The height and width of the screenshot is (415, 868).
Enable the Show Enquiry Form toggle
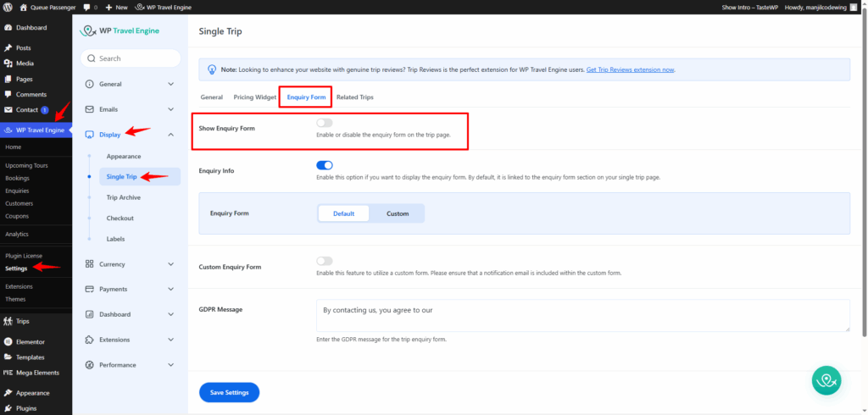(x=324, y=124)
